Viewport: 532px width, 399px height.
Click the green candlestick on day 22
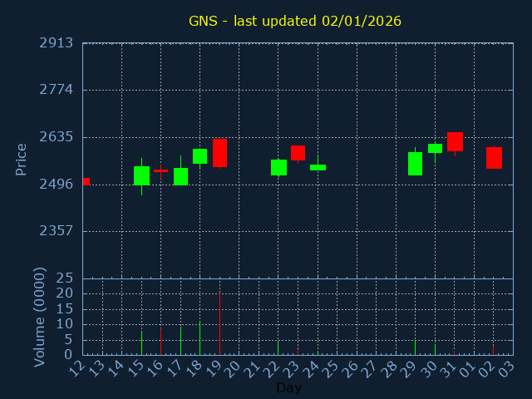pyautogui.click(x=278, y=167)
